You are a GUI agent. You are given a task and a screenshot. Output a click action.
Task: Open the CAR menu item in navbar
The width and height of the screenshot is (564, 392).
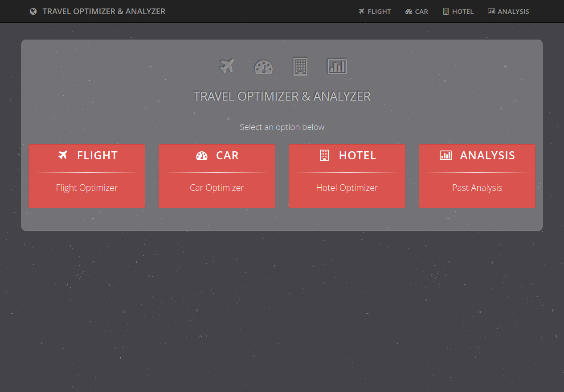coord(417,12)
